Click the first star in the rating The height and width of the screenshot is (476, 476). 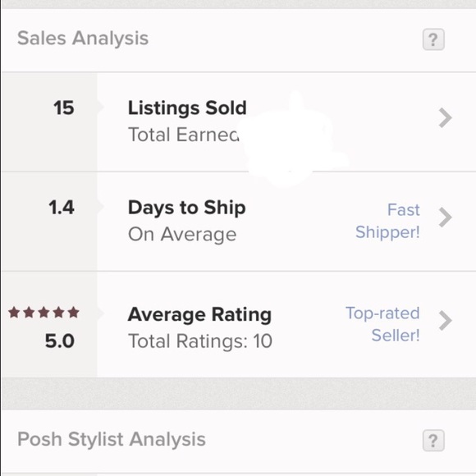14,313
